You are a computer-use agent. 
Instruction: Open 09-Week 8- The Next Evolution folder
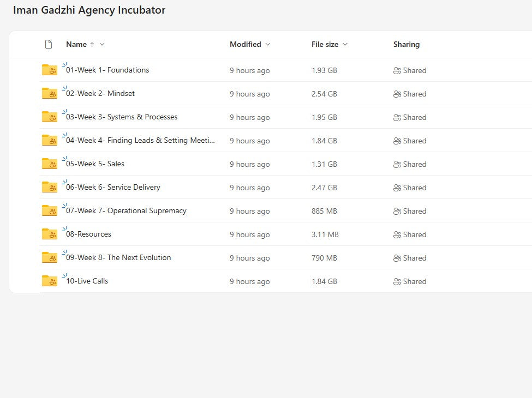pos(118,257)
